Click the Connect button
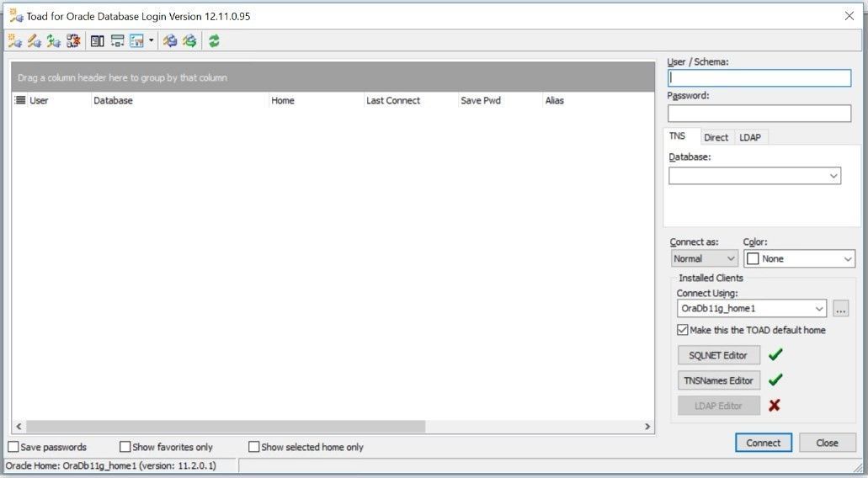The width and height of the screenshot is (868, 478). [764, 443]
